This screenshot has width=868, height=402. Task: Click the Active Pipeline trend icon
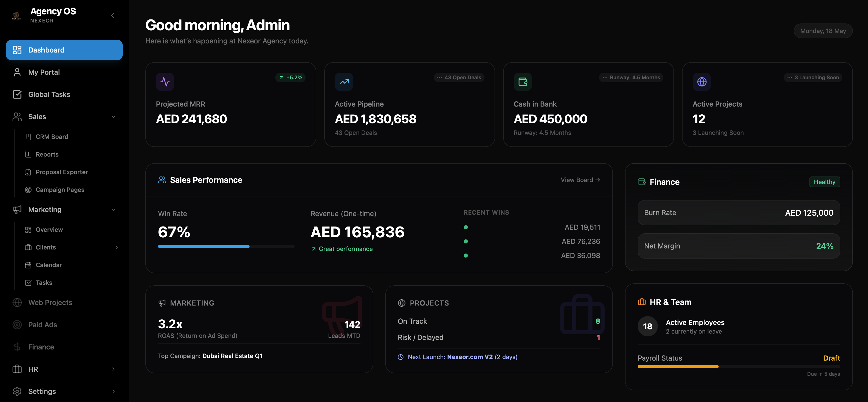pyautogui.click(x=344, y=82)
